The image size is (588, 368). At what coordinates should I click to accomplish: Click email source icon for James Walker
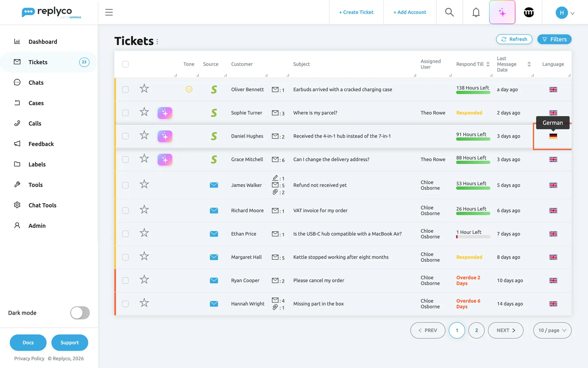coord(214,185)
